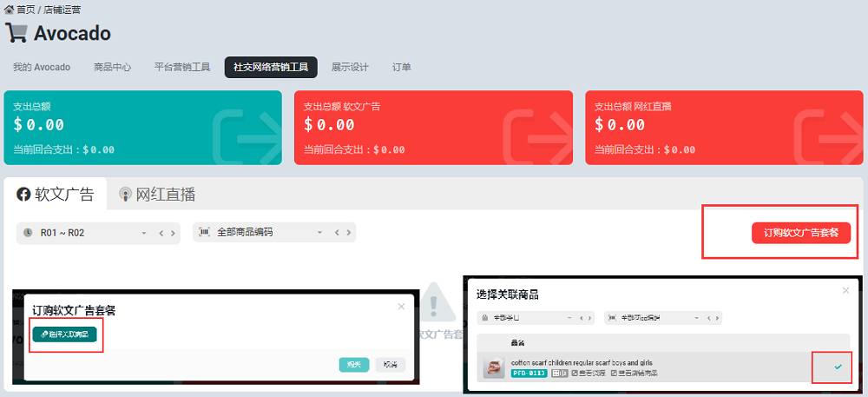868x397 pixels.
Task: Select the 社交网络营销工具 tab
Action: 271,67
